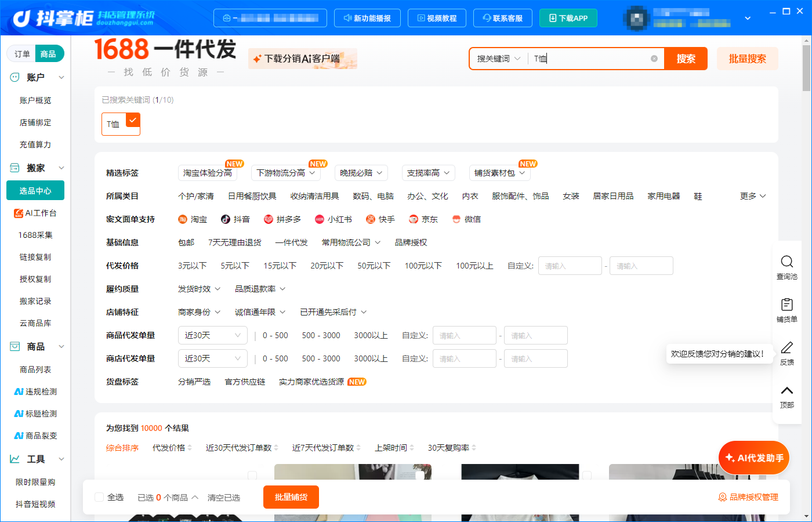This screenshot has width=812, height=522.
Task: Open the 搜关键词 search type dropdown
Action: click(x=499, y=59)
